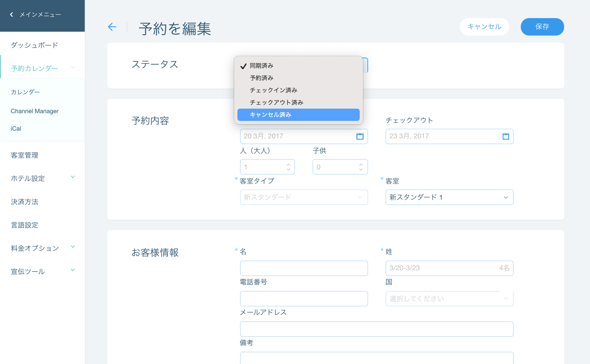Select 予約済み status option
The image size is (590, 364).
click(298, 78)
